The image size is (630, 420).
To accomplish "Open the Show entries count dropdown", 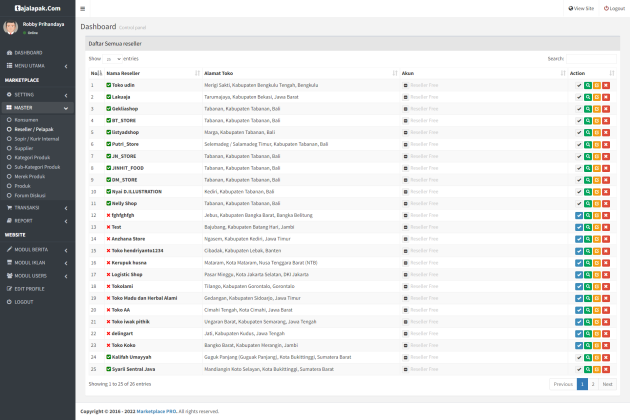I will point(112,59).
